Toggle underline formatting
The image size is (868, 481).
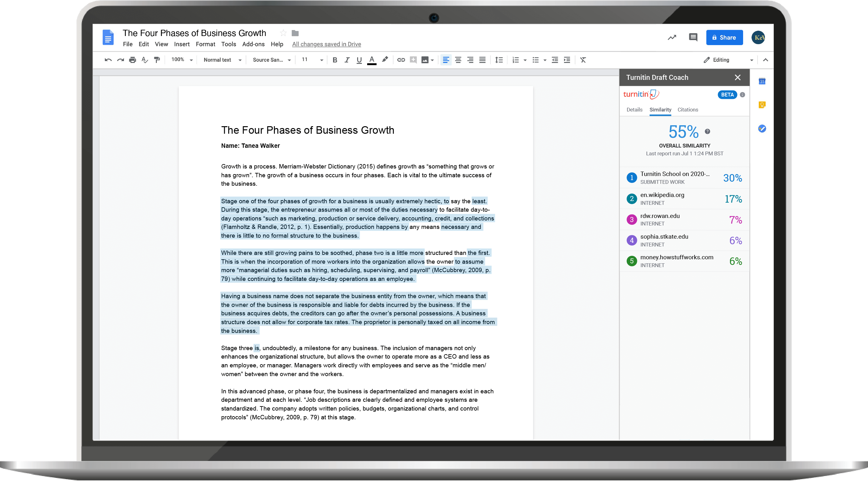tap(359, 60)
